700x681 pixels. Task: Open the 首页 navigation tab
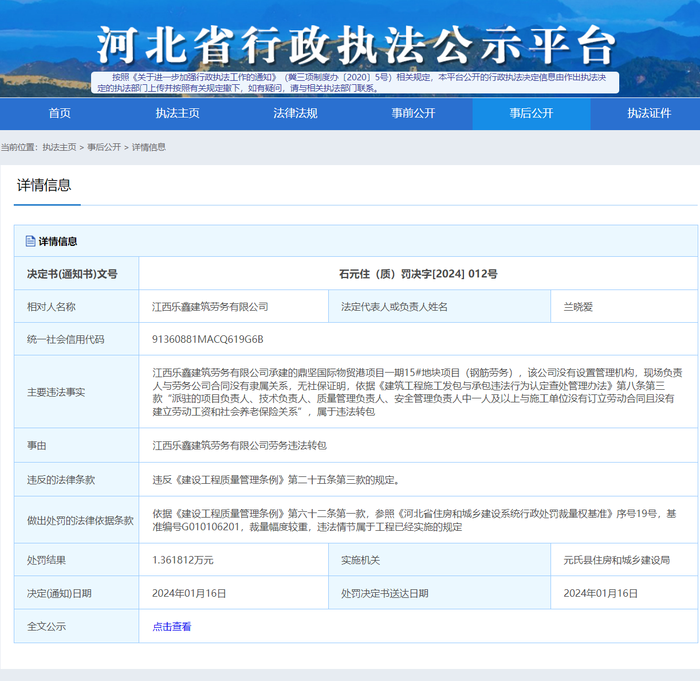coord(59,113)
